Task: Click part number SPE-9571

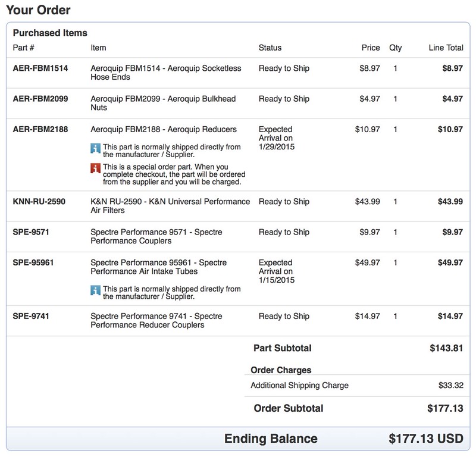Action: click(30, 232)
